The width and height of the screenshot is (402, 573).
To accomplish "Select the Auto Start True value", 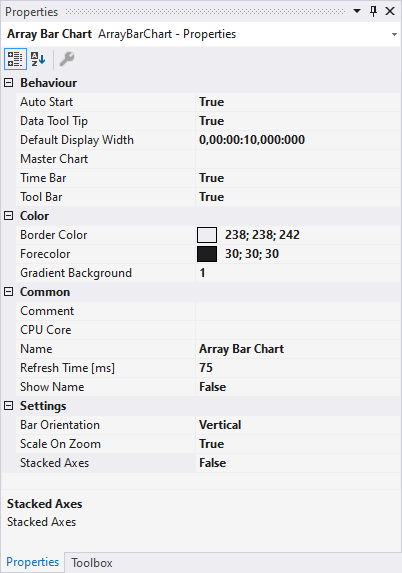I will [x=298, y=102].
